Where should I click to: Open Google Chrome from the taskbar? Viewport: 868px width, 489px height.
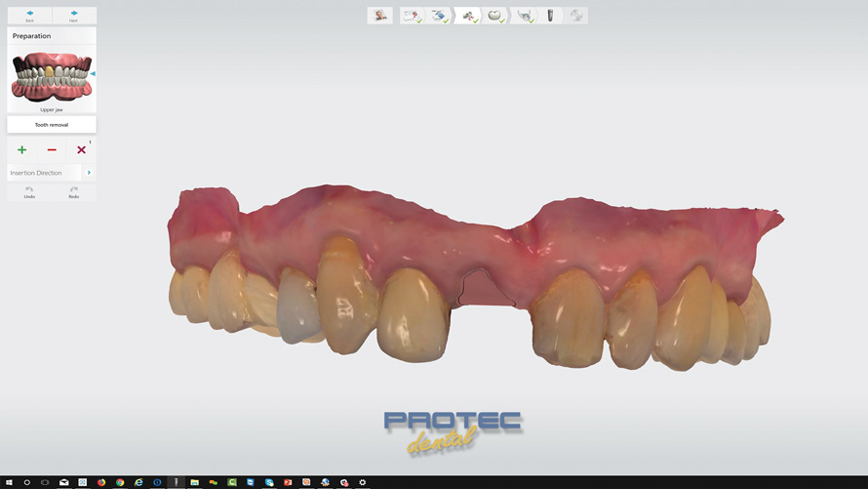pyautogui.click(x=120, y=482)
